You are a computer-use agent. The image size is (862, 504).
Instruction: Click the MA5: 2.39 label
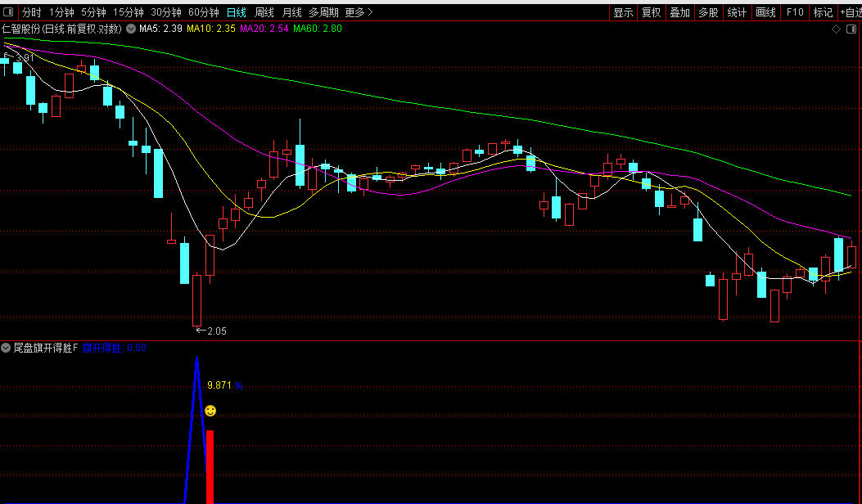[160, 29]
